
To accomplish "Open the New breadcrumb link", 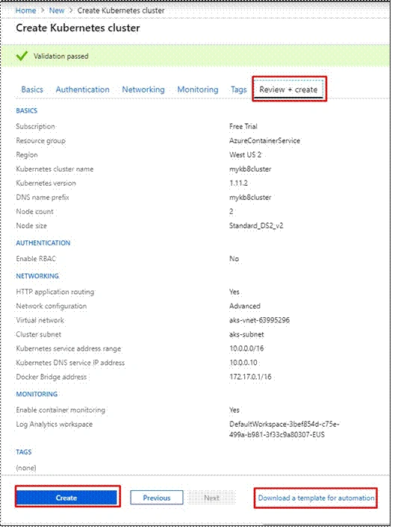I will (x=57, y=10).
